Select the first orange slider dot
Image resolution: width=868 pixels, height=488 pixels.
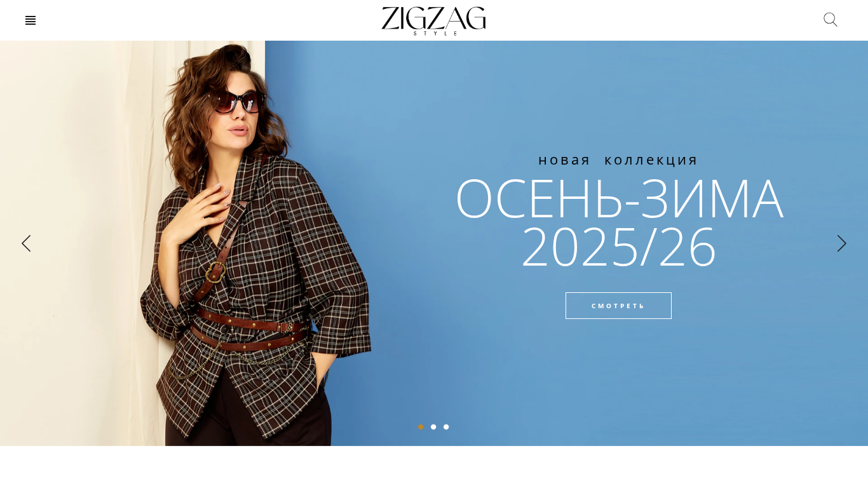coord(421,427)
